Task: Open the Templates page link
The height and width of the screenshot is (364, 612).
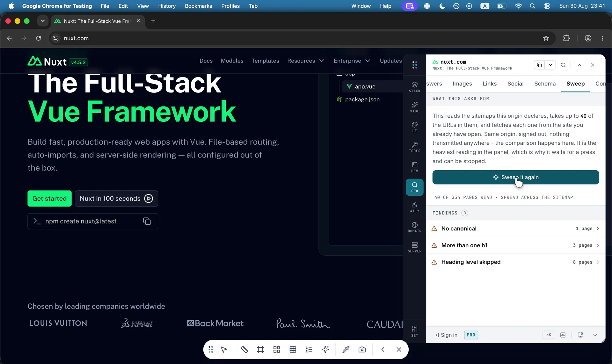Action: coord(265,61)
